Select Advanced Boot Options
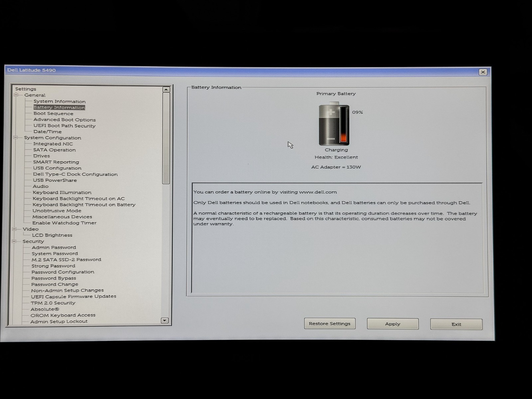Screen dimensions: 532x399 (x=65, y=120)
